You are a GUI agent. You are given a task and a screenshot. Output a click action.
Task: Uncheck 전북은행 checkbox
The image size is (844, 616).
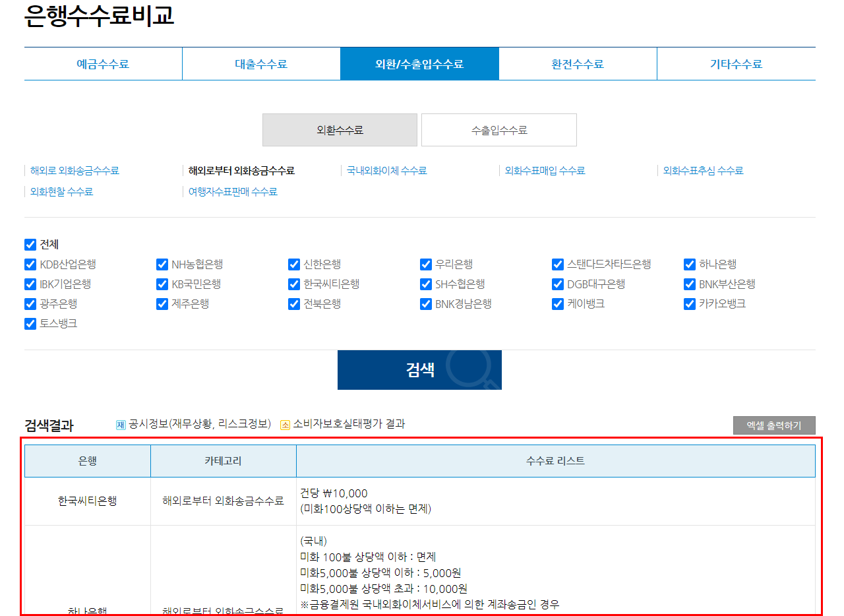294,304
